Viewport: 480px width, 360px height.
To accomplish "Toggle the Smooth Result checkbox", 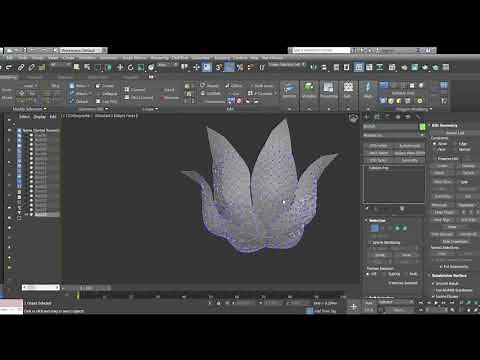I will click(x=433, y=283).
